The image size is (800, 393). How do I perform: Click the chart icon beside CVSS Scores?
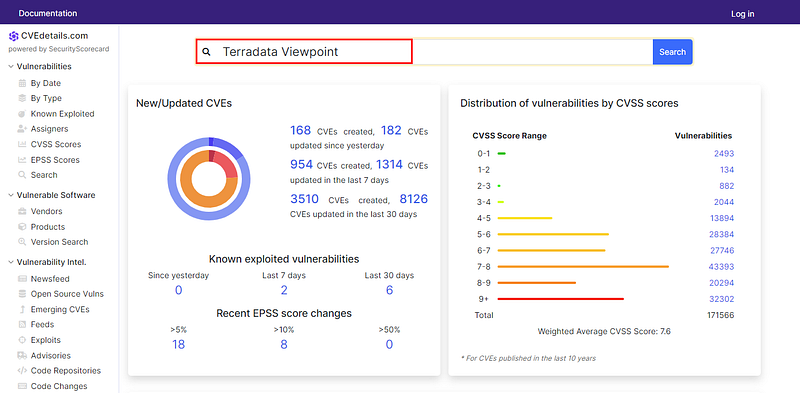coord(22,144)
